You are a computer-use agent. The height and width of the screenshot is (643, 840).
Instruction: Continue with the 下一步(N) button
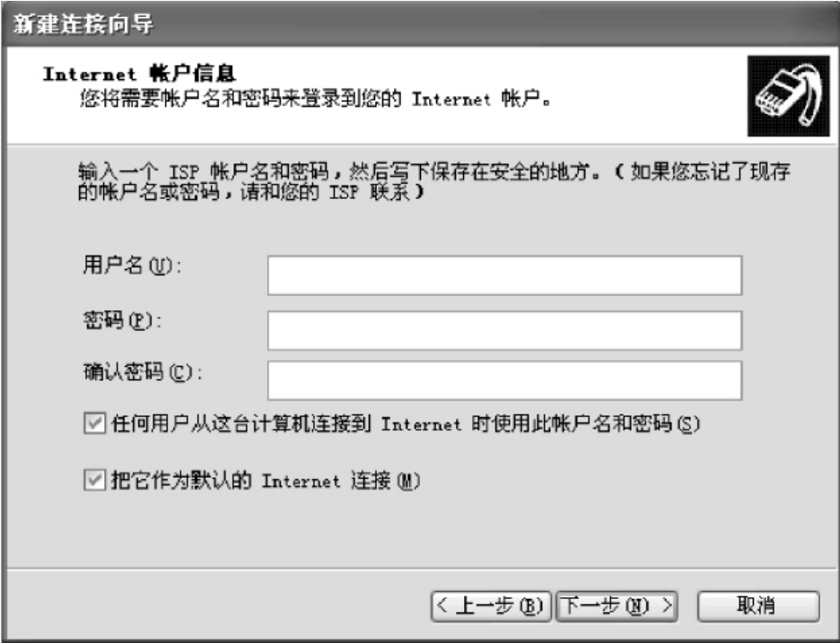tap(617, 606)
